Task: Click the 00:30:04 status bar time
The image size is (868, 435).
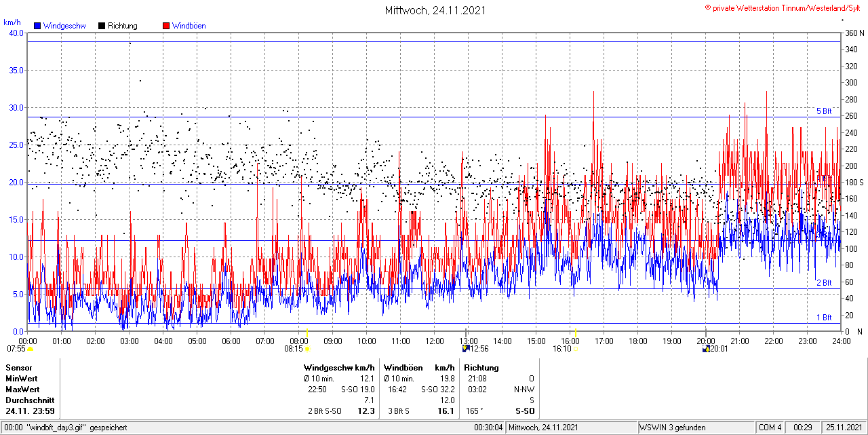Action: click(x=488, y=428)
